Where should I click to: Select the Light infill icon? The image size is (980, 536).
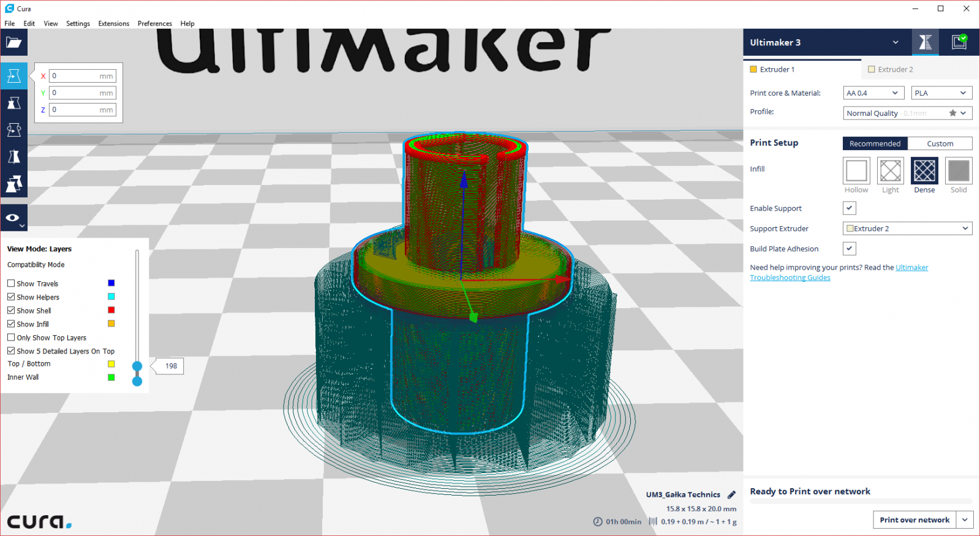[x=891, y=170]
